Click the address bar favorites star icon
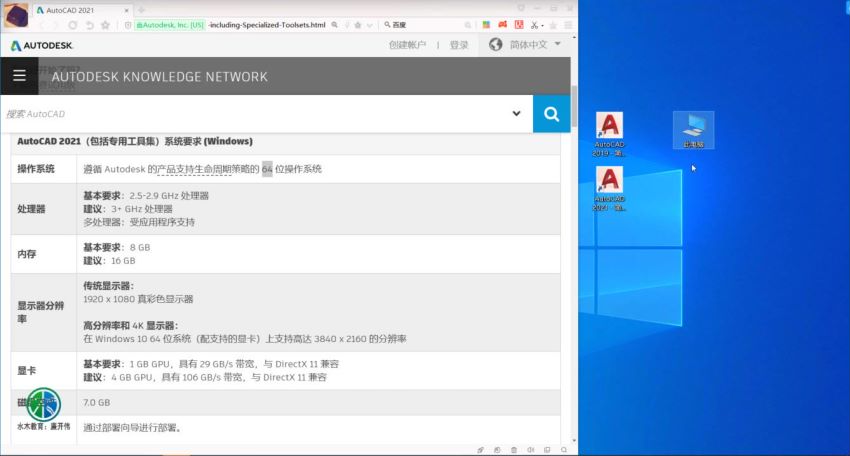Viewport: 850px width, 456px height. 358,25
